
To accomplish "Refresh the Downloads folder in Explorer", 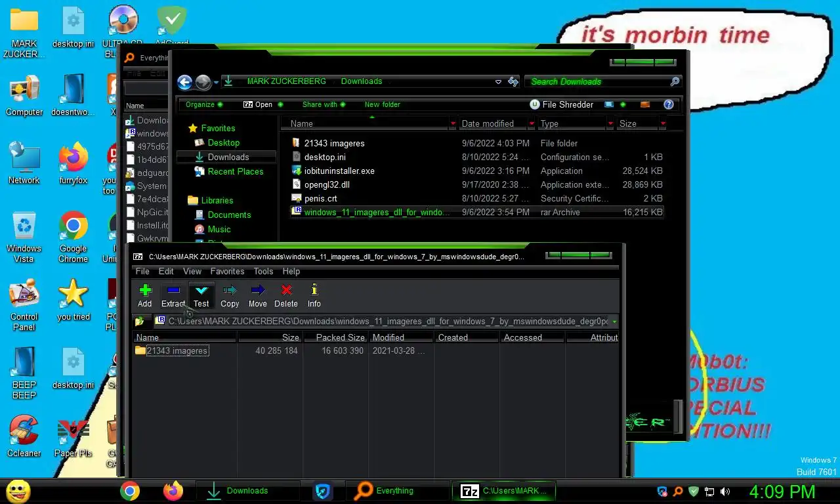I will tap(513, 81).
